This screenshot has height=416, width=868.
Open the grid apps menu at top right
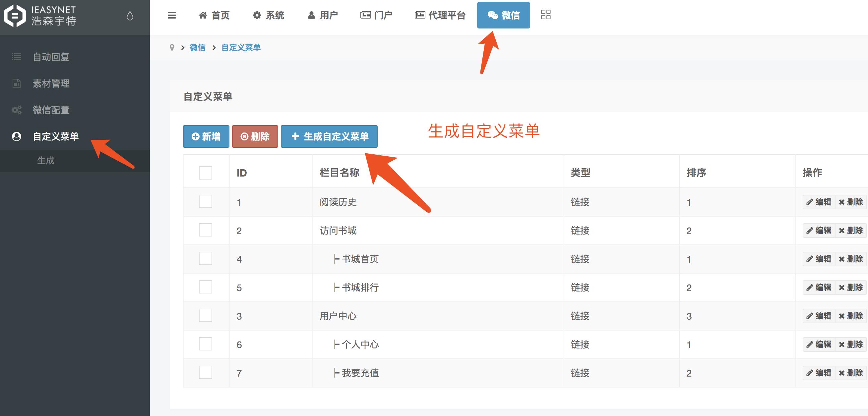click(546, 15)
